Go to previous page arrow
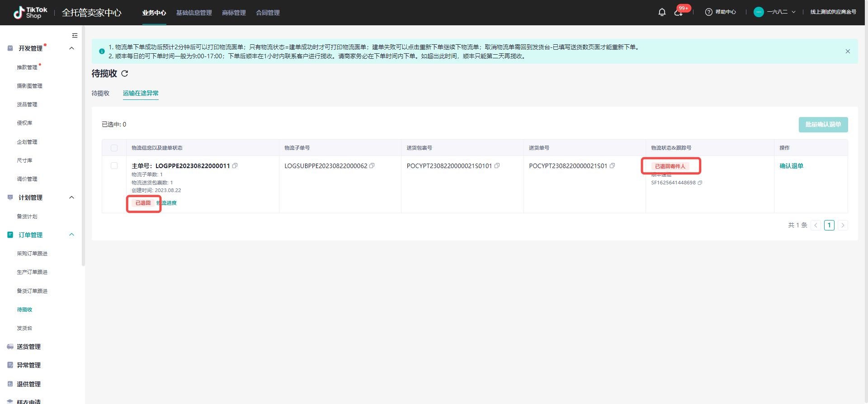868x404 pixels. tap(816, 225)
